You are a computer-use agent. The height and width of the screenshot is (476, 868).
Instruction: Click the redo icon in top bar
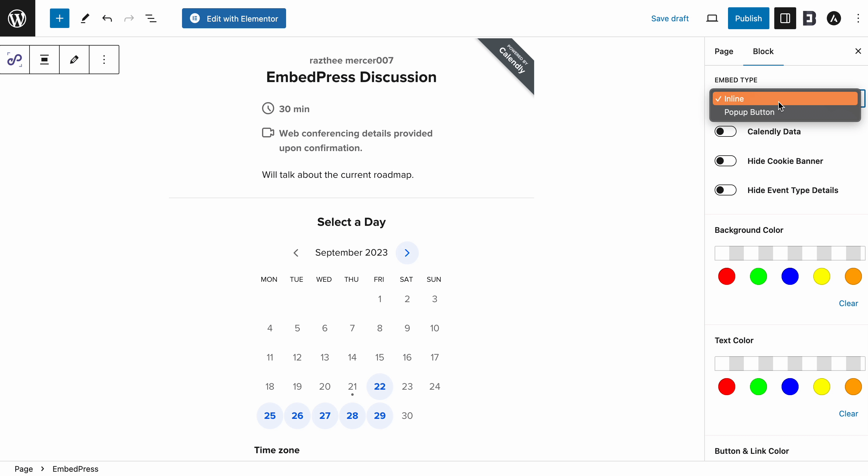[129, 18]
